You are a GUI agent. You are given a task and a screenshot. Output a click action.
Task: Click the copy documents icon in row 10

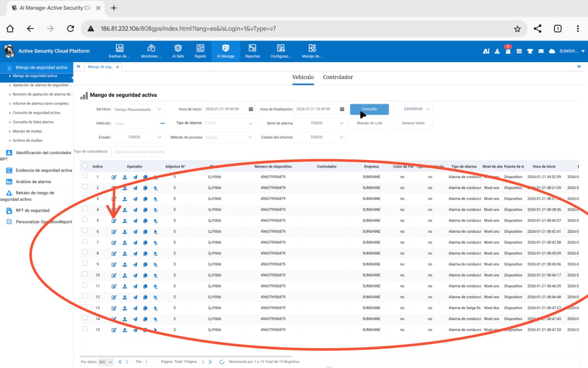[x=145, y=276]
